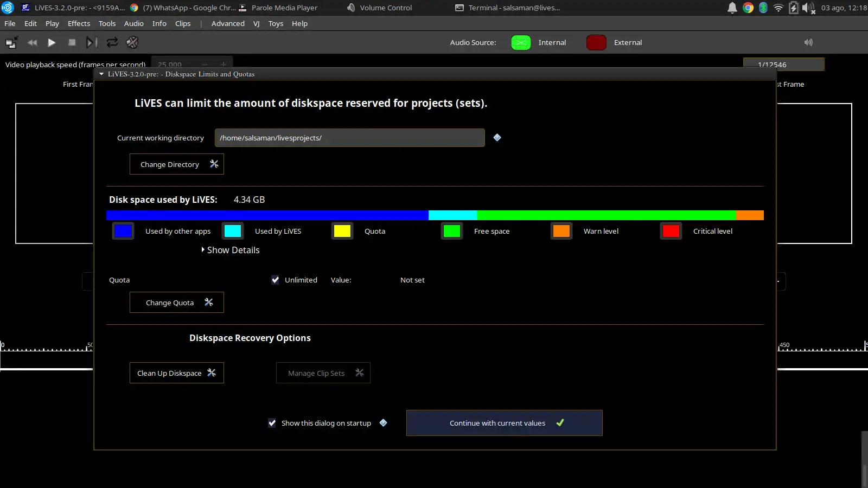Click the green Free space swatch
This screenshot has width=868, height=488.
(x=452, y=231)
